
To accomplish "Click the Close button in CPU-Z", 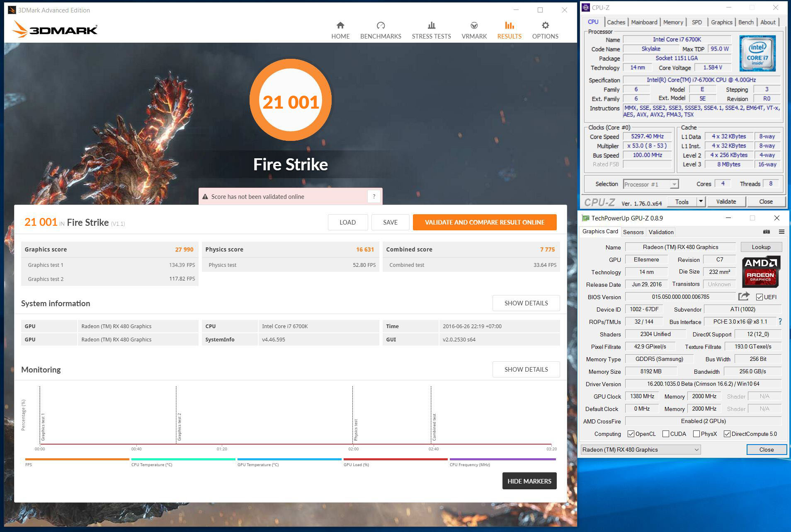I will coord(766,202).
